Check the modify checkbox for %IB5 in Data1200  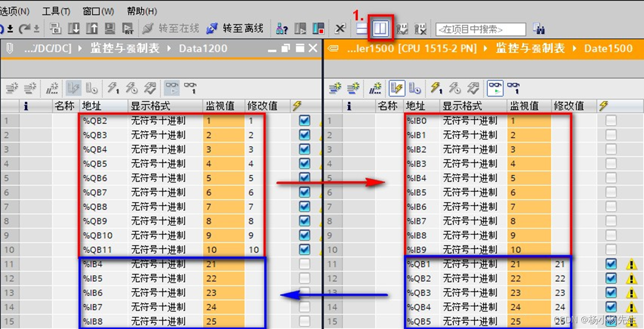304,278
